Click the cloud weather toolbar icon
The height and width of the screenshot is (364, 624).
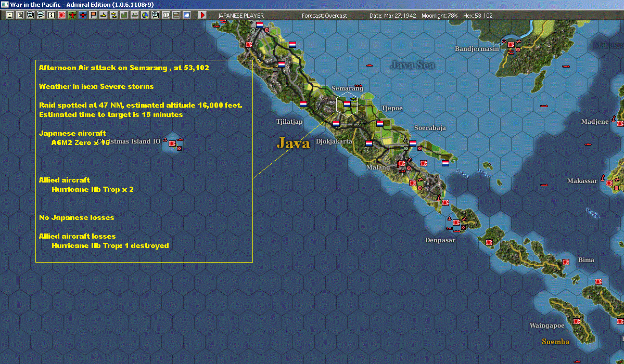[x=187, y=15]
